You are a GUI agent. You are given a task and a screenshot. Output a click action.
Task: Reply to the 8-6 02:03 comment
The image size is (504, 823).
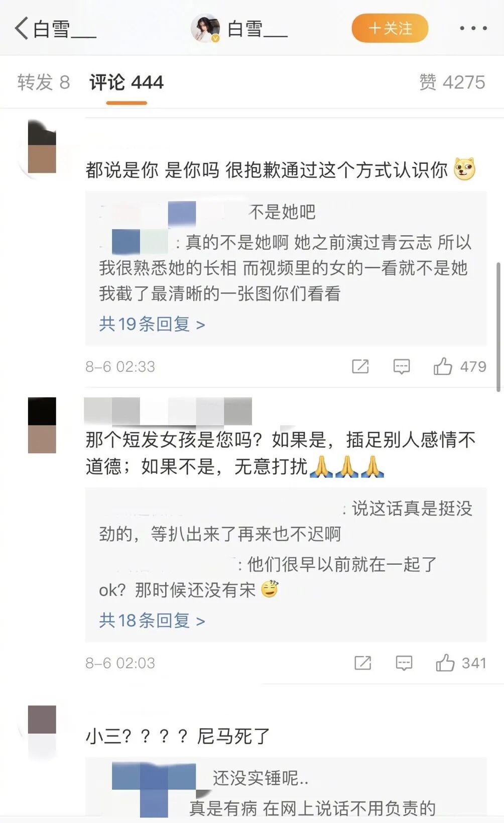click(404, 663)
